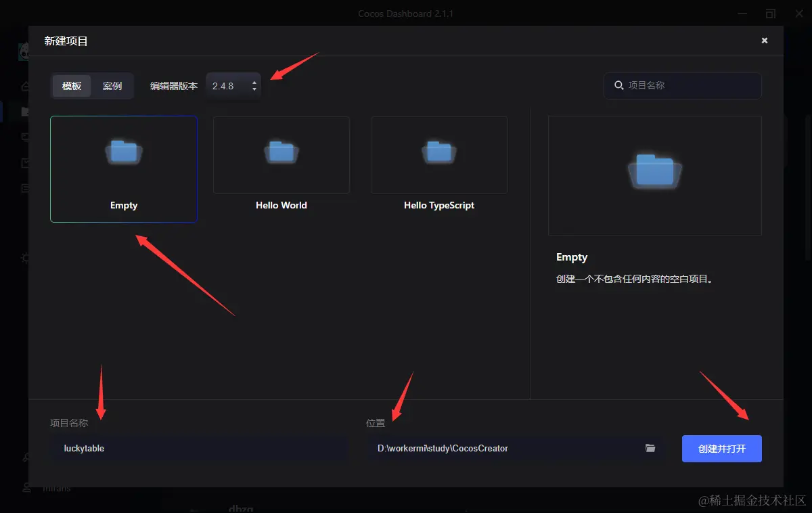Image resolution: width=812 pixels, height=513 pixels.
Task: Click the magnifier search icon
Action: click(x=618, y=85)
